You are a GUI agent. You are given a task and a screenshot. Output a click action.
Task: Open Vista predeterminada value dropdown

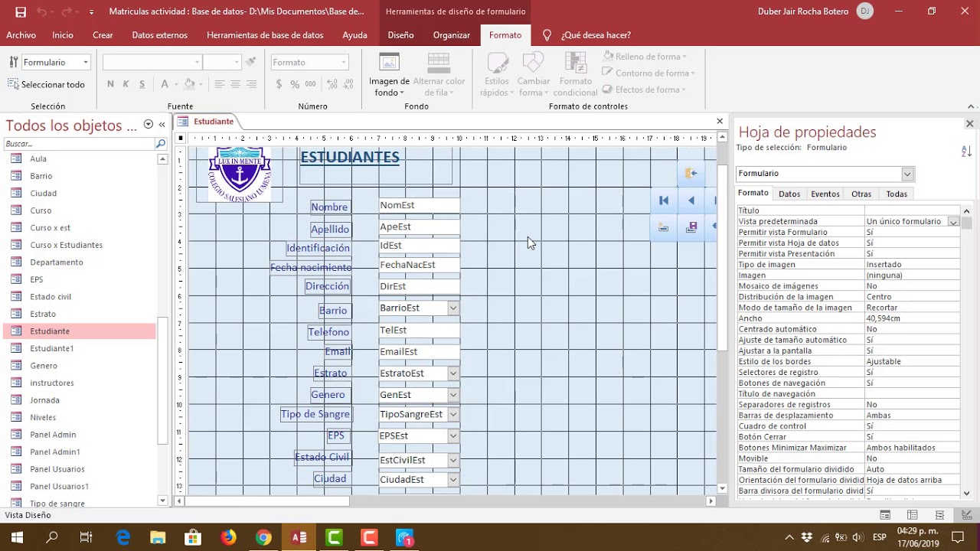(x=953, y=221)
